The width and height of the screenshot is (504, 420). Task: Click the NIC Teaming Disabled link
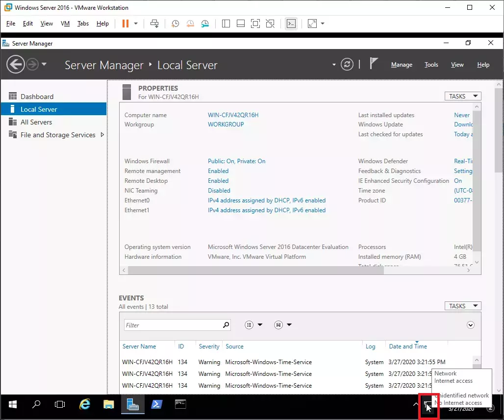click(219, 191)
